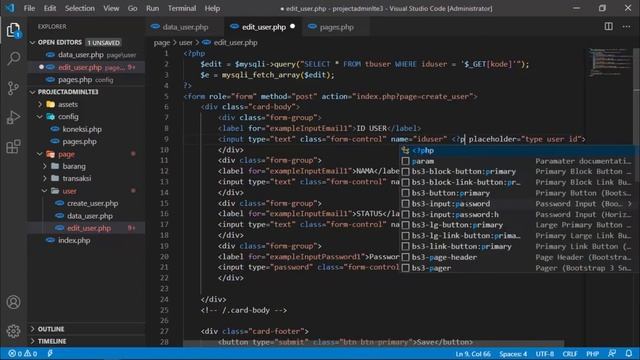The image size is (640, 360).
Task: Collapse the config folder
Action: click(40, 117)
